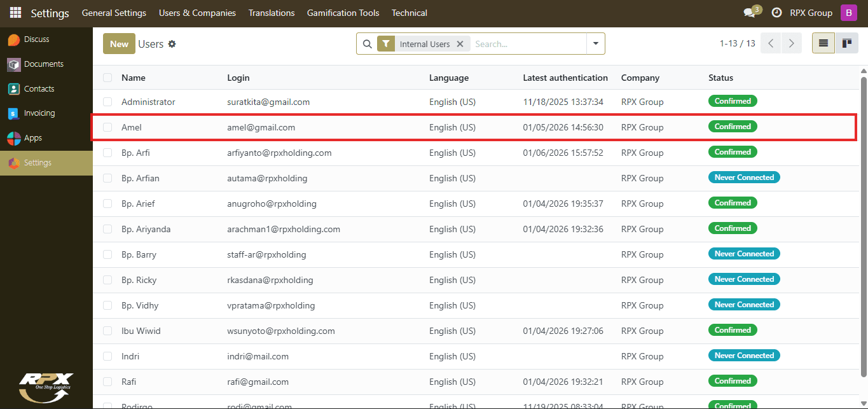868x409 pixels.
Task: Open the Technical menu
Action: (410, 13)
